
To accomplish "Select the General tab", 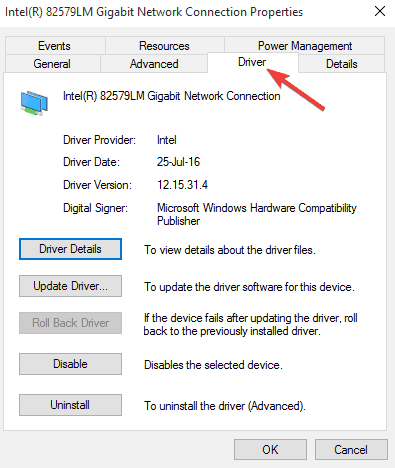I will click(x=52, y=64).
